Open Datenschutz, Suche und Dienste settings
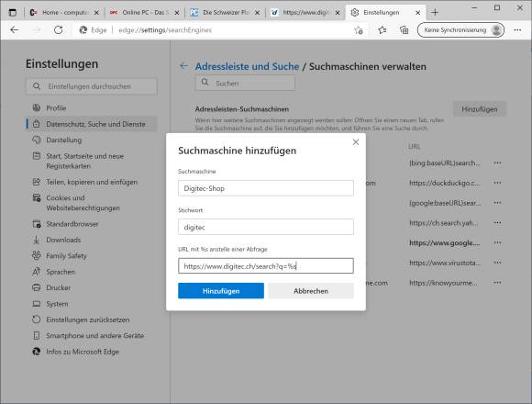This screenshot has height=404, width=532. (92, 124)
